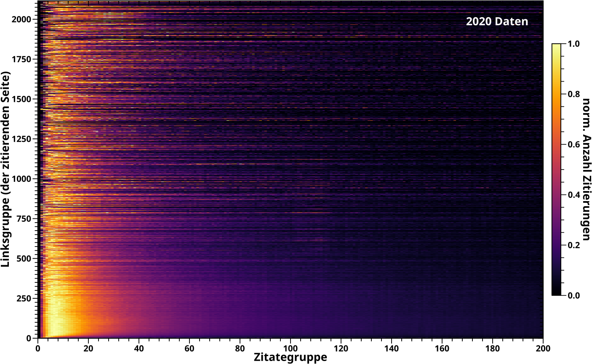The width and height of the screenshot is (592, 364).
Task: Click x-axis tick label 60
Action: (189, 348)
